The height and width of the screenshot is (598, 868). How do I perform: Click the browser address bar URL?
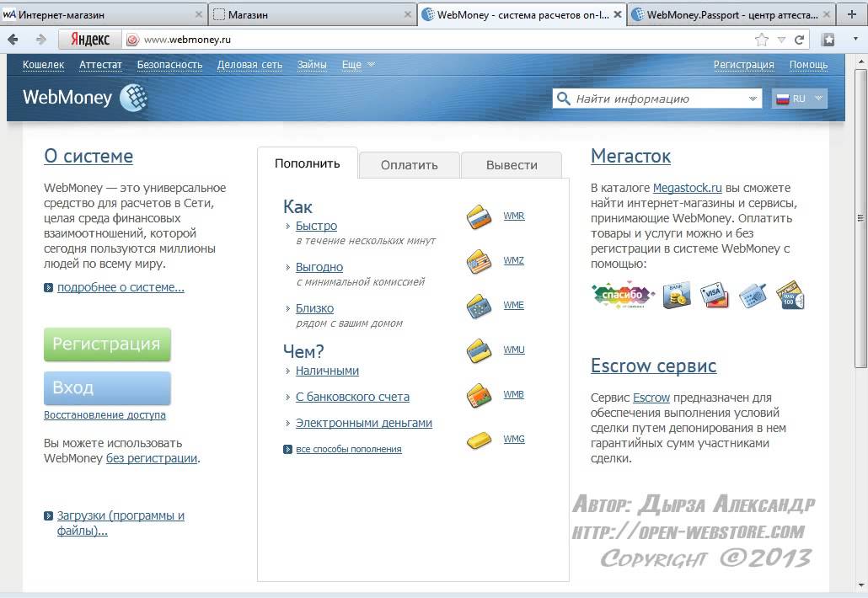click(187, 40)
